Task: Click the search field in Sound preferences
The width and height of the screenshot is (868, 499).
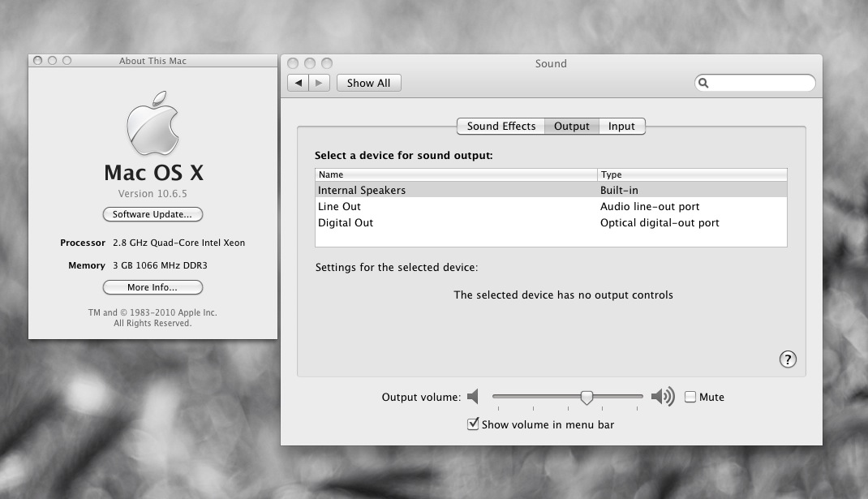Action: [754, 83]
